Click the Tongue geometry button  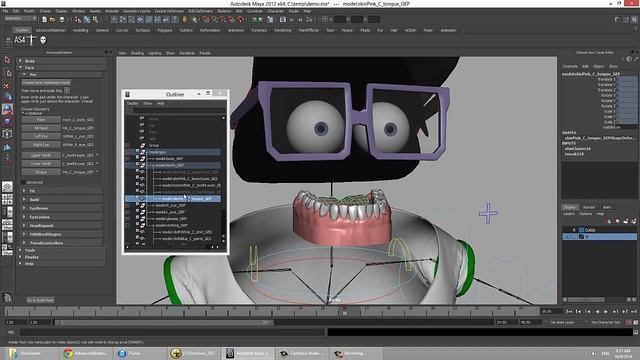point(41,172)
